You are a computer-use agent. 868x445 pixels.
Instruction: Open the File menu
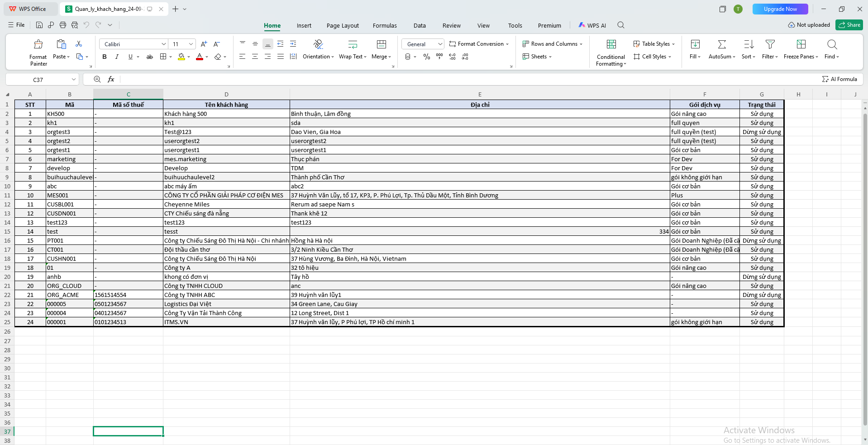coord(16,25)
